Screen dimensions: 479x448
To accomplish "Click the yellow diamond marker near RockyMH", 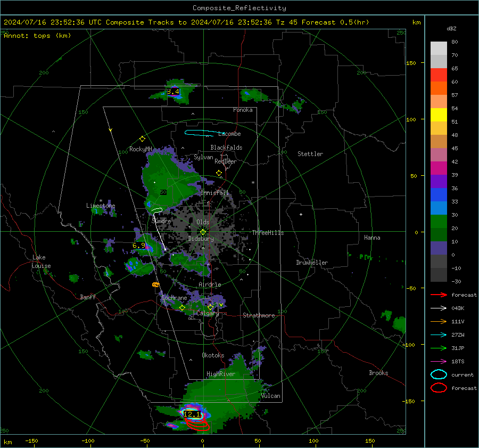I will pyautogui.click(x=142, y=139).
